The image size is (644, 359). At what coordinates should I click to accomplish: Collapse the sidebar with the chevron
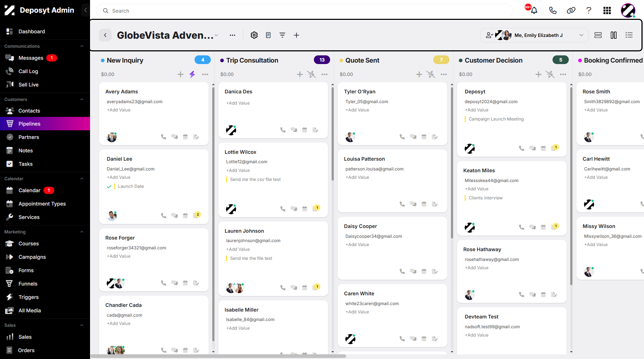tap(85, 10)
